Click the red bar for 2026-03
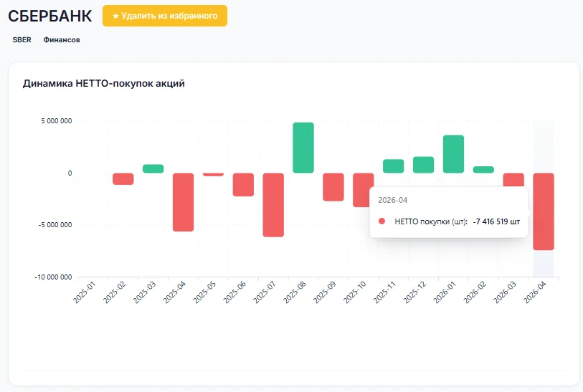 click(x=514, y=179)
